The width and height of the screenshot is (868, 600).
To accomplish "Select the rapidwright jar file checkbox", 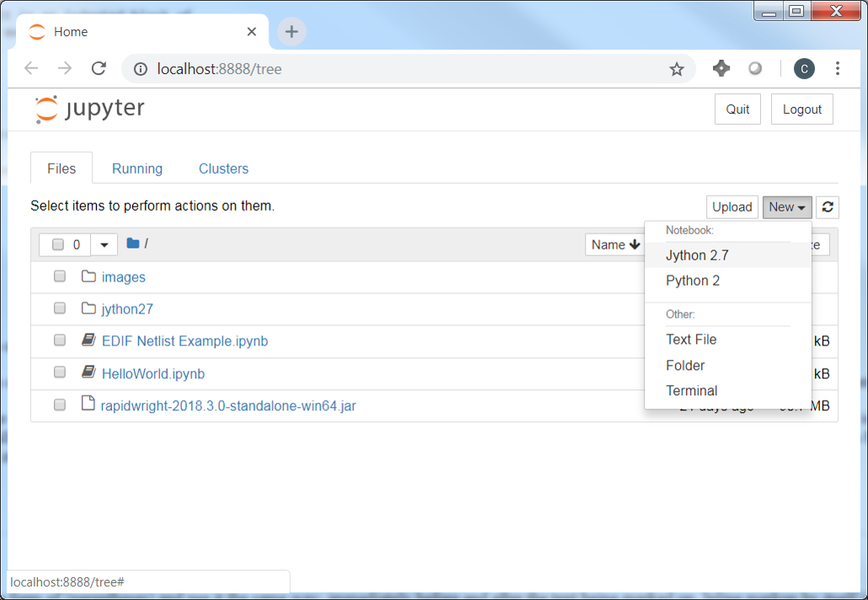I will 60,405.
